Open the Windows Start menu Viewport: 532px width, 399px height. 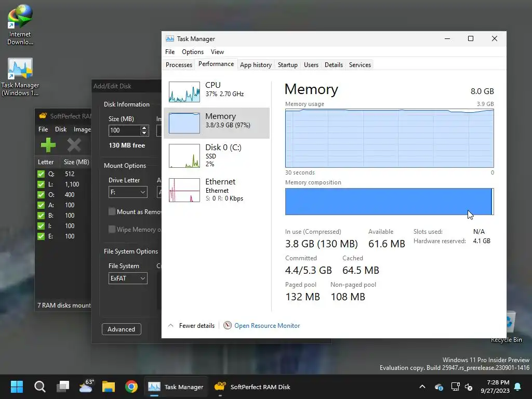point(17,387)
